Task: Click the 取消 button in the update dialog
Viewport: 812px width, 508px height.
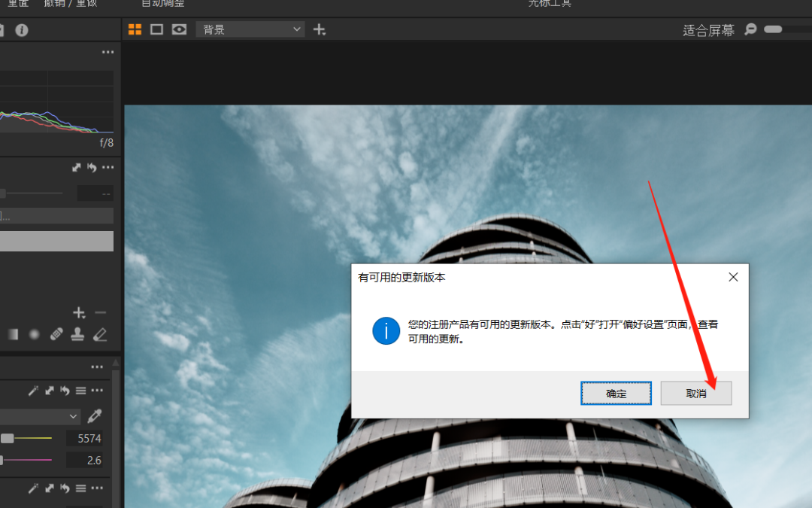Action: tap(695, 393)
